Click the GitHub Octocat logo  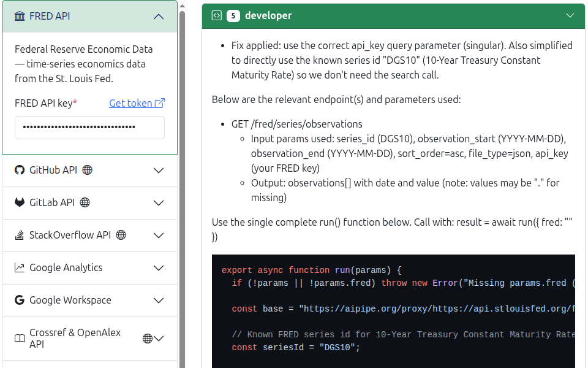[19, 170]
